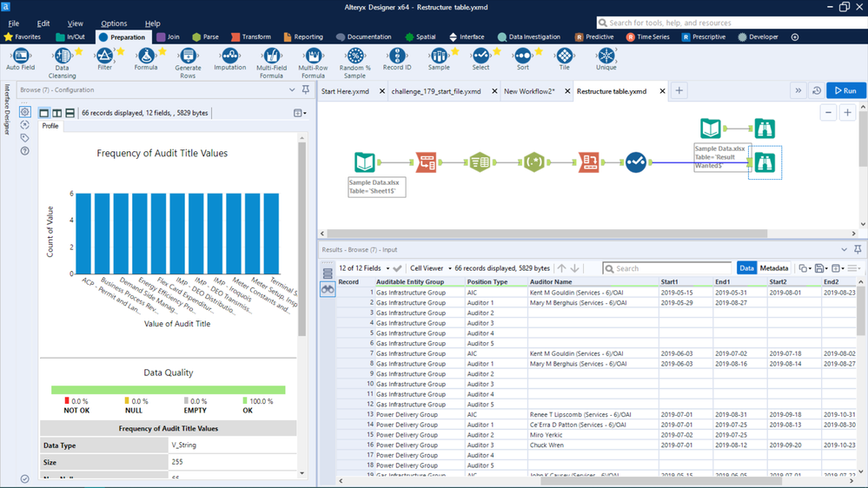
Task: Pick the Sort tool
Action: tap(522, 59)
